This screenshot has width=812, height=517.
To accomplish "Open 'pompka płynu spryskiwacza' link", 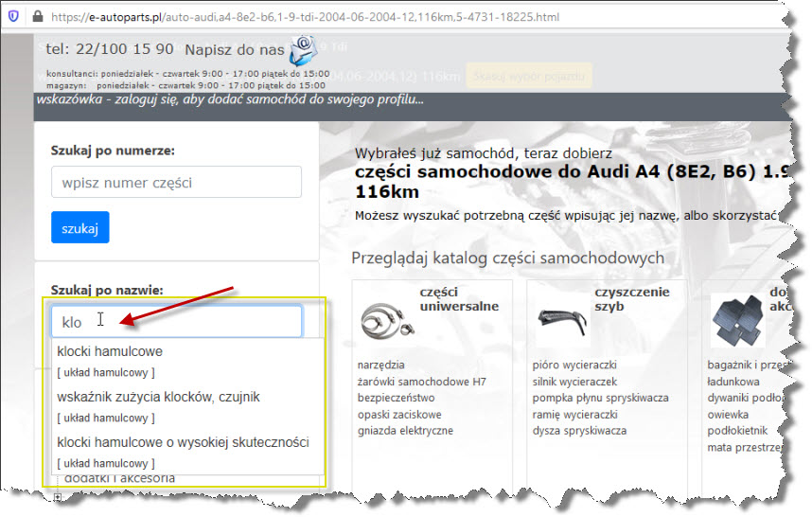I will [x=600, y=398].
